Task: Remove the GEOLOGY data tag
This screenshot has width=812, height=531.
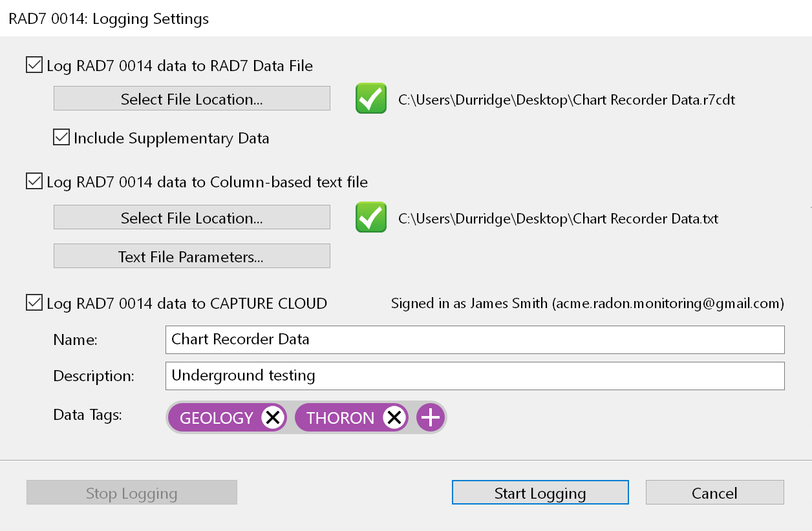Action: point(273,418)
